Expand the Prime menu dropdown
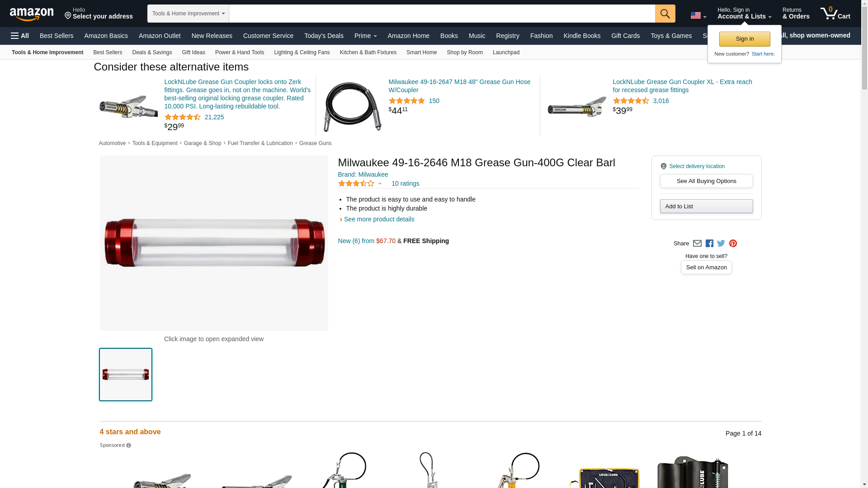The width and height of the screenshot is (868, 488). pyautogui.click(x=365, y=36)
